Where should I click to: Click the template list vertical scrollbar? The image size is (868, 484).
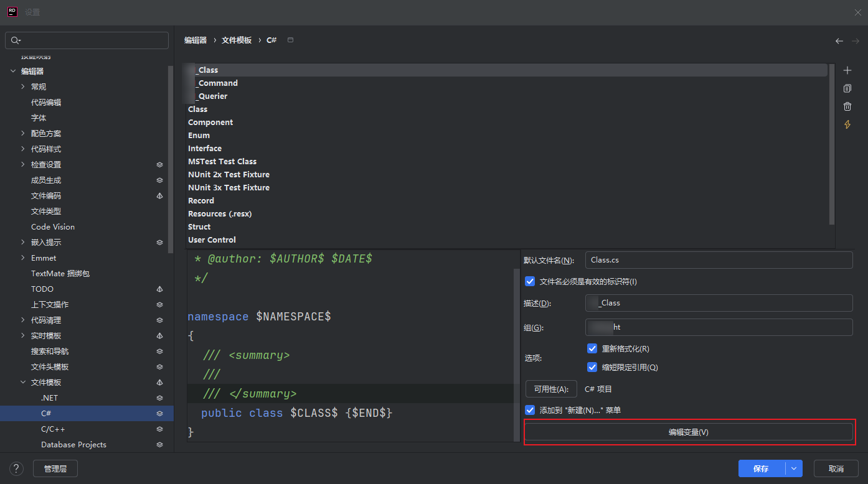point(831,143)
